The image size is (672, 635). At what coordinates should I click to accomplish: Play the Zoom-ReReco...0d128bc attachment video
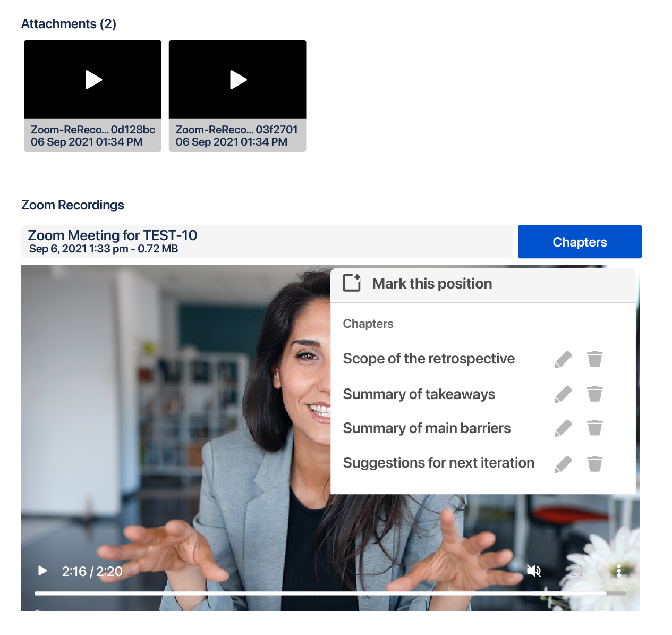(93, 80)
